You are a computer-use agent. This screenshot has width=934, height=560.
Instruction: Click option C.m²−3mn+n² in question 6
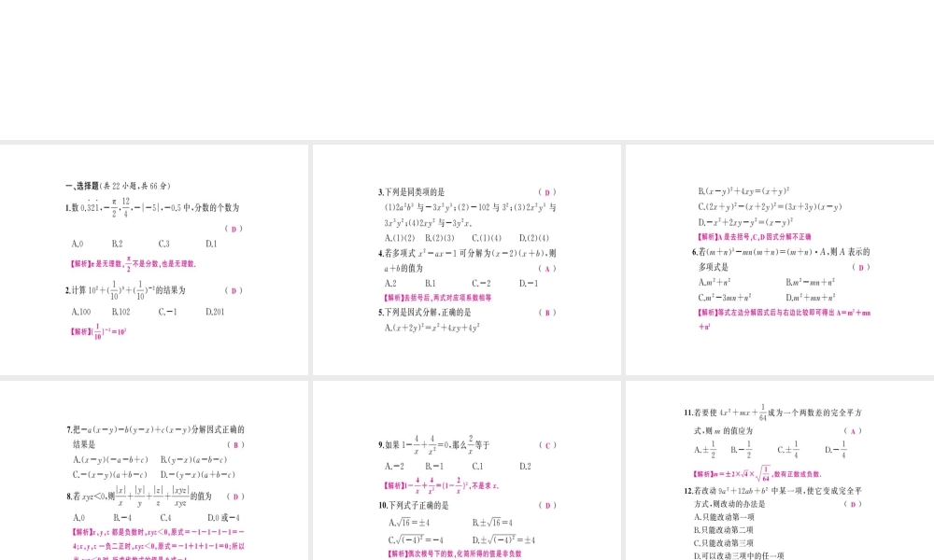pos(725,297)
